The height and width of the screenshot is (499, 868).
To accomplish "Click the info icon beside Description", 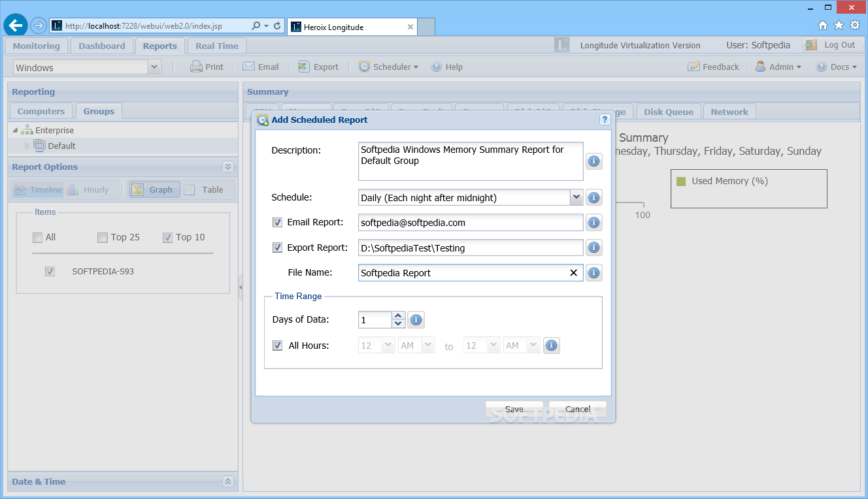I will pyautogui.click(x=594, y=161).
